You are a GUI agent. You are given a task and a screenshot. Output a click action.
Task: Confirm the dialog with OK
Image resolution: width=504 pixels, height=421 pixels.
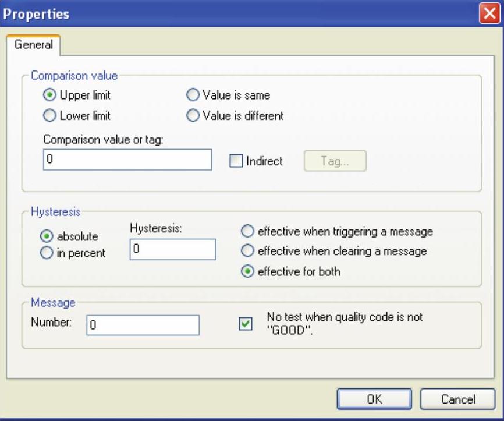[374, 399]
